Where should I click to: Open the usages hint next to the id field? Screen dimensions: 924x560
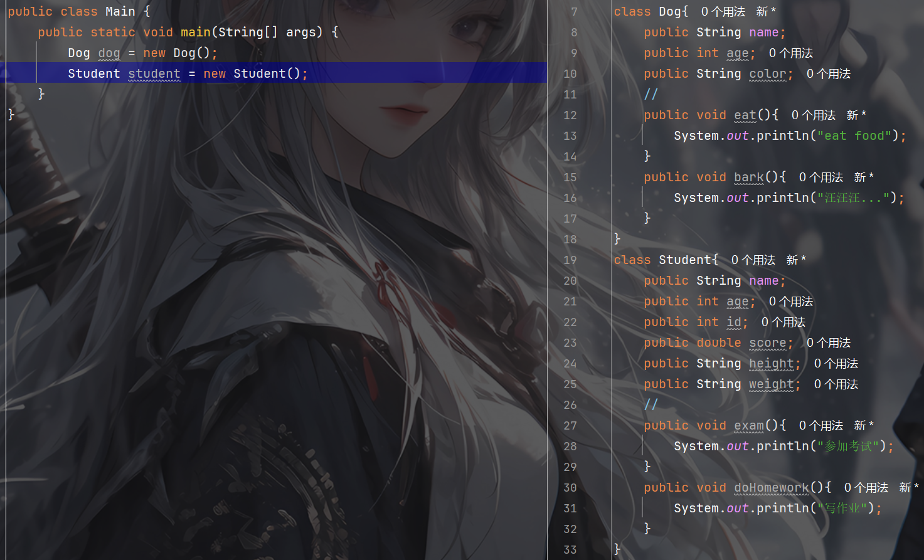783,322
